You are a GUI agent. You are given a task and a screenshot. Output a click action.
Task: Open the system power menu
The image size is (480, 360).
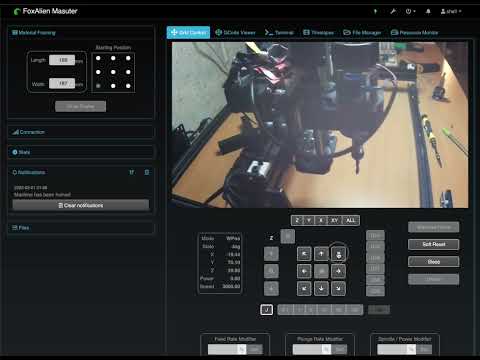point(410,11)
